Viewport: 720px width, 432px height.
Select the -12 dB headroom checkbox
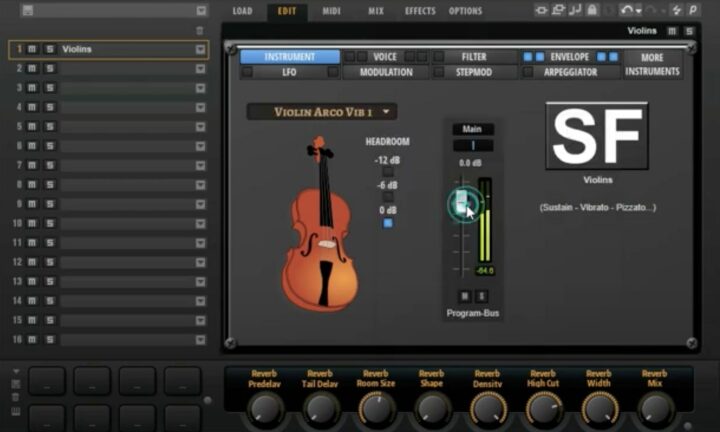pos(388,172)
